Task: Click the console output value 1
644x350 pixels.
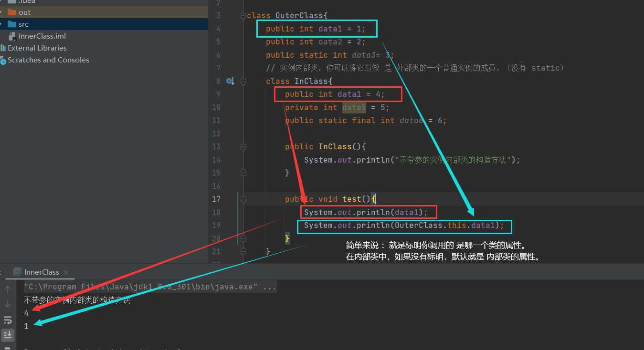Action: coord(26,326)
